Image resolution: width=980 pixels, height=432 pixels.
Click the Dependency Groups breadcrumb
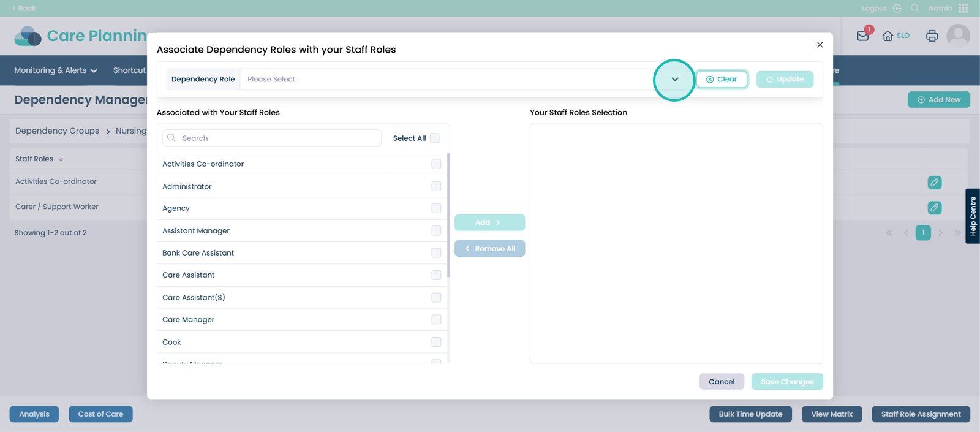57,131
